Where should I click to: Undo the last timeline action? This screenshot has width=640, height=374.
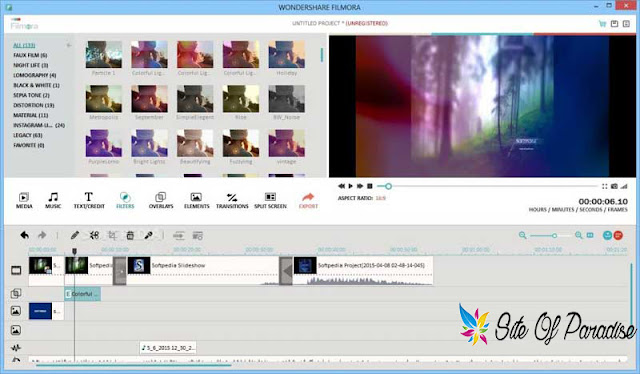click(24, 235)
